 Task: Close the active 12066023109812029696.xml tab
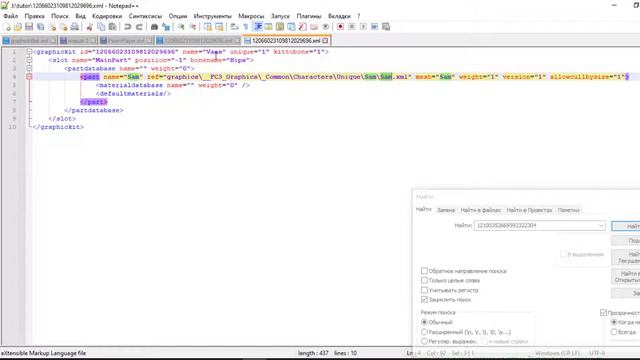(325, 41)
